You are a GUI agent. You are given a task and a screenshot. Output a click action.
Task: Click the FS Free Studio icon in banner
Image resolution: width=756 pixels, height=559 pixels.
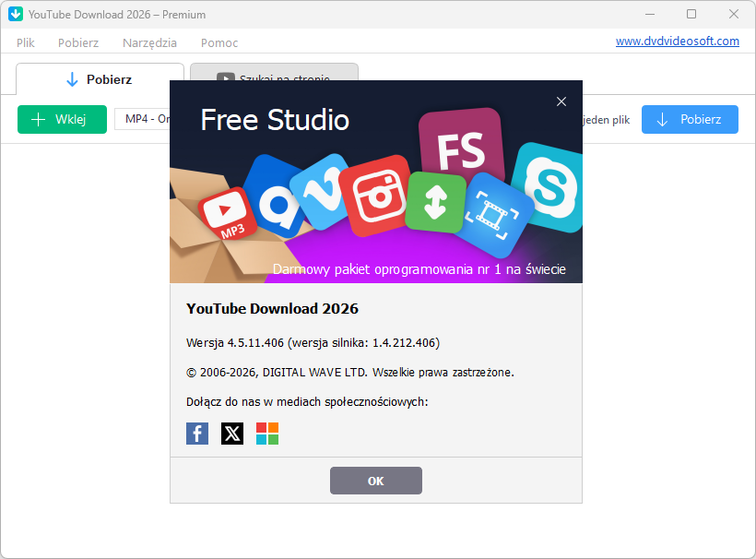461,144
